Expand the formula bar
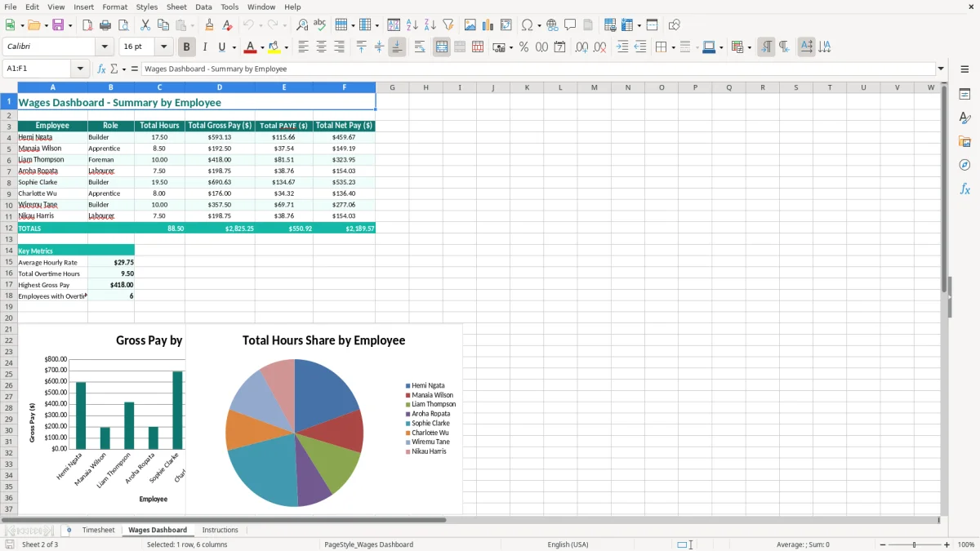The width and height of the screenshot is (980, 551). click(x=942, y=69)
